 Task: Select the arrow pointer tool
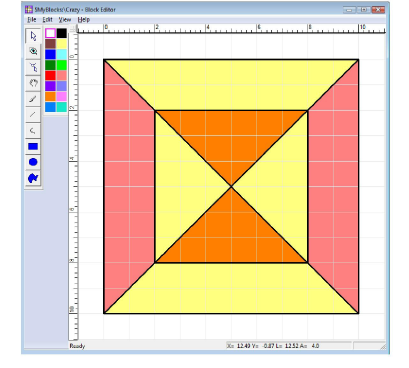tap(33, 36)
